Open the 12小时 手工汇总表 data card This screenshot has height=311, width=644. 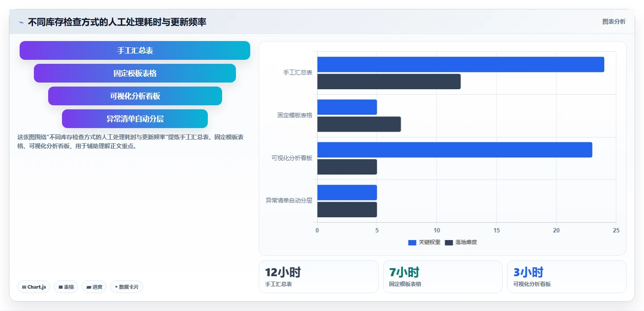pos(318,277)
